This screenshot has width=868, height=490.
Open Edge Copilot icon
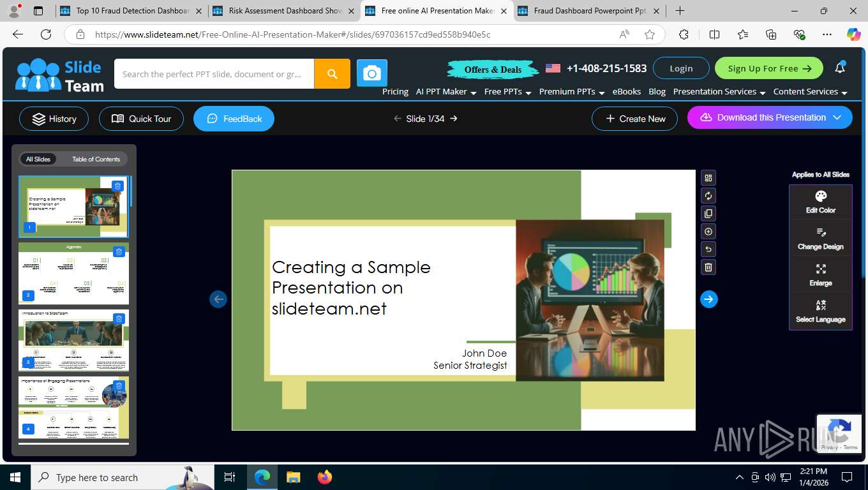[x=853, y=34]
